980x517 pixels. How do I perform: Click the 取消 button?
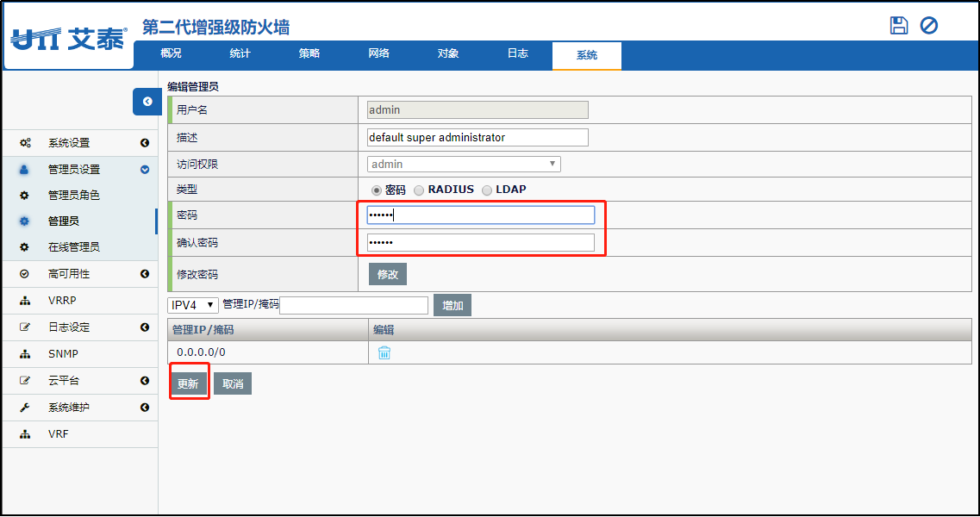click(x=233, y=383)
